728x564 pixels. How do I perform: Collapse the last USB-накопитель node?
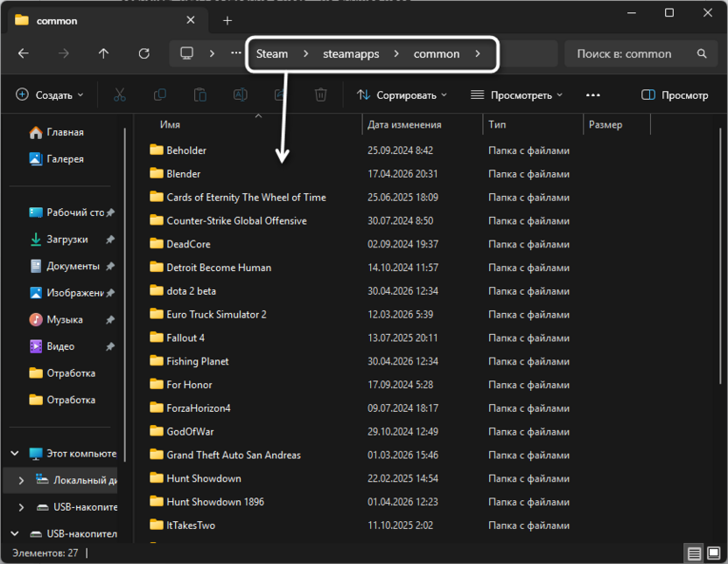coord(15,533)
